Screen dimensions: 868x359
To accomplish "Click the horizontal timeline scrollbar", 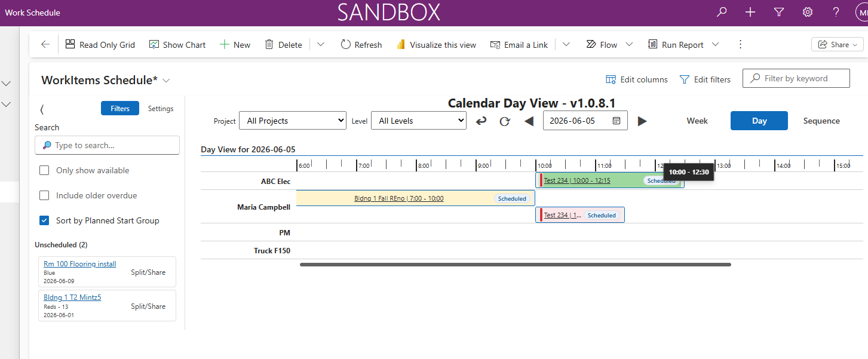I will [x=516, y=264].
